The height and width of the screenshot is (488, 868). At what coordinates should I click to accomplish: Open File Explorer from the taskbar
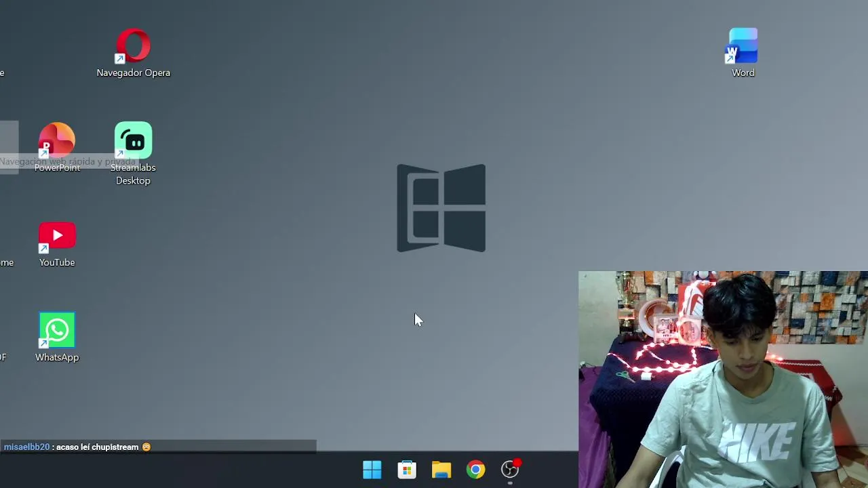point(441,469)
